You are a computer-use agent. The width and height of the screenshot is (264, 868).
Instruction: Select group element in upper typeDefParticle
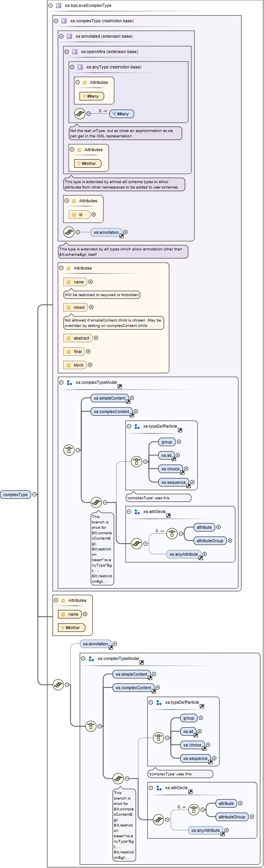click(x=167, y=442)
